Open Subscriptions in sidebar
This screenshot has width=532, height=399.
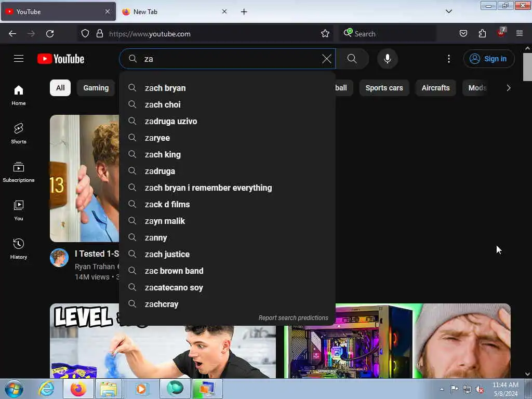pos(19,172)
